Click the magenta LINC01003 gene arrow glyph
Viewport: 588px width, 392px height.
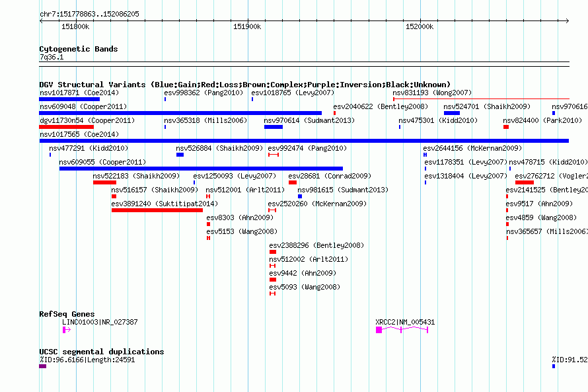pyautogui.click(x=67, y=330)
